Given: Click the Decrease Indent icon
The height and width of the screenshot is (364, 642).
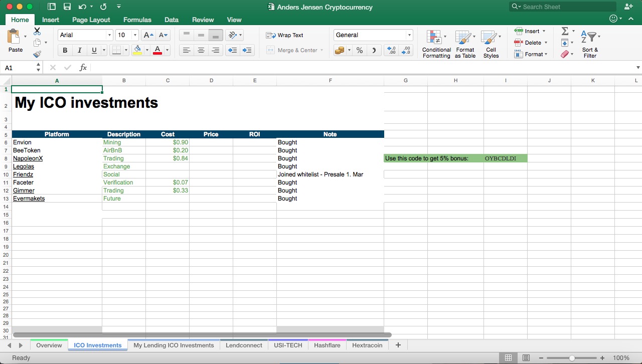Looking at the screenshot, I should pos(232,50).
